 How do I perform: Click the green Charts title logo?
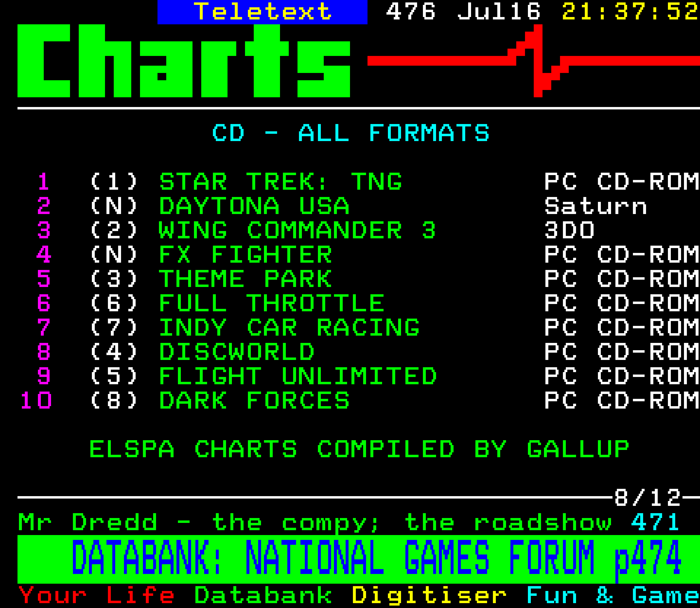point(184,61)
